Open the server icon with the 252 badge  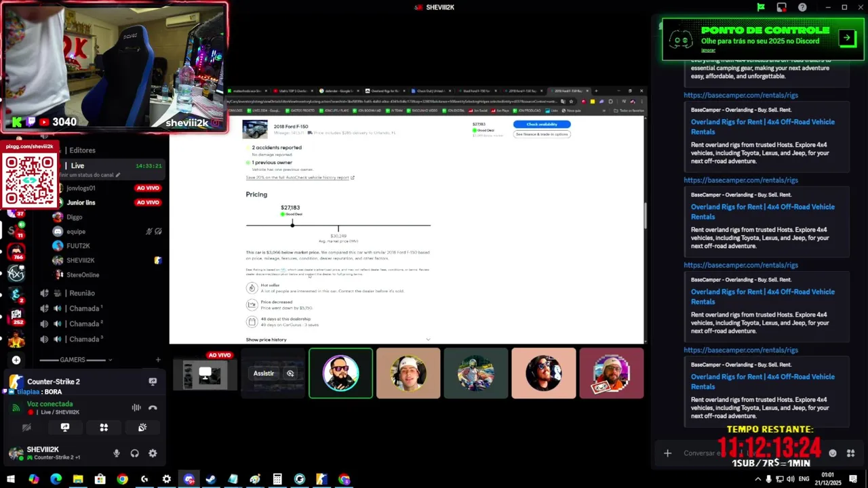tap(16, 317)
